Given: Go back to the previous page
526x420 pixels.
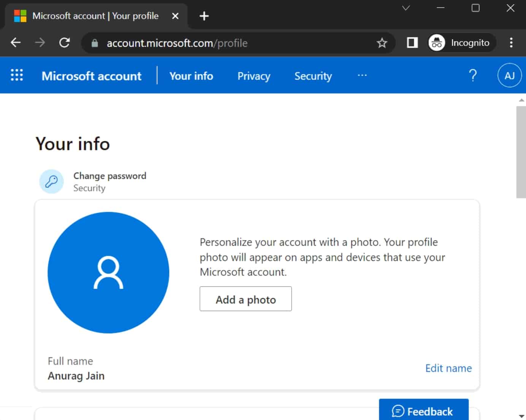Looking at the screenshot, I should tap(16, 43).
